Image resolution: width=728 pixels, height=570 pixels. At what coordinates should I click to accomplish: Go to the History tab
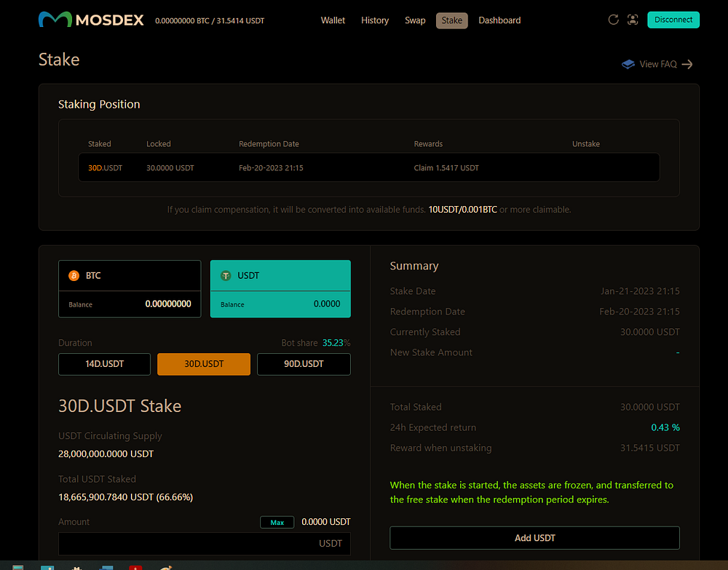[x=375, y=20]
